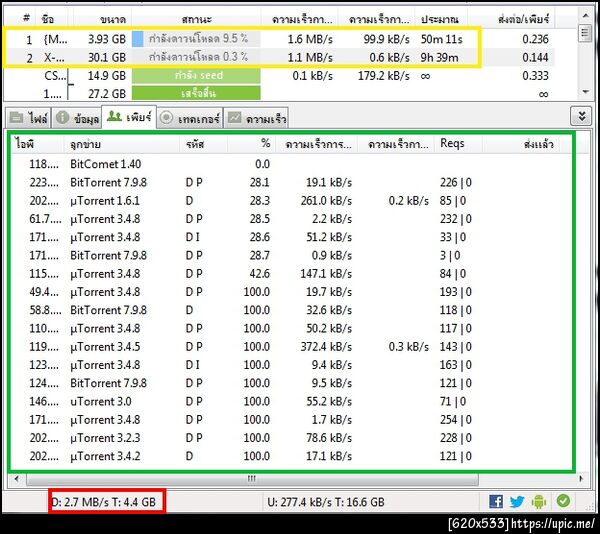The image size is (600, 534).
Task: Click the 42.6 percent cell
Action: 260,274
